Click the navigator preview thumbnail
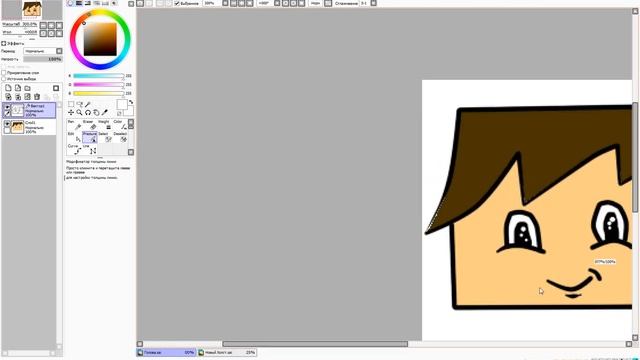The image size is (640, 360). [32, 10]
